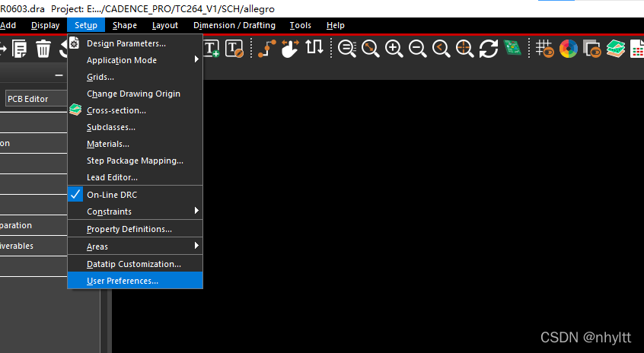
Task: Click the zoom out magnifier icon
Action: [x=417, y=49]
